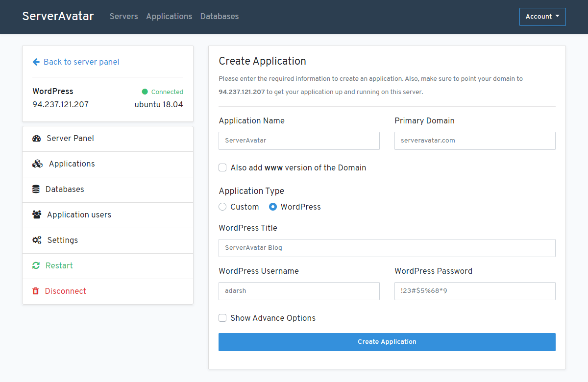
Task: Open Servers in the top navigation
Action: tap(123, 16)
